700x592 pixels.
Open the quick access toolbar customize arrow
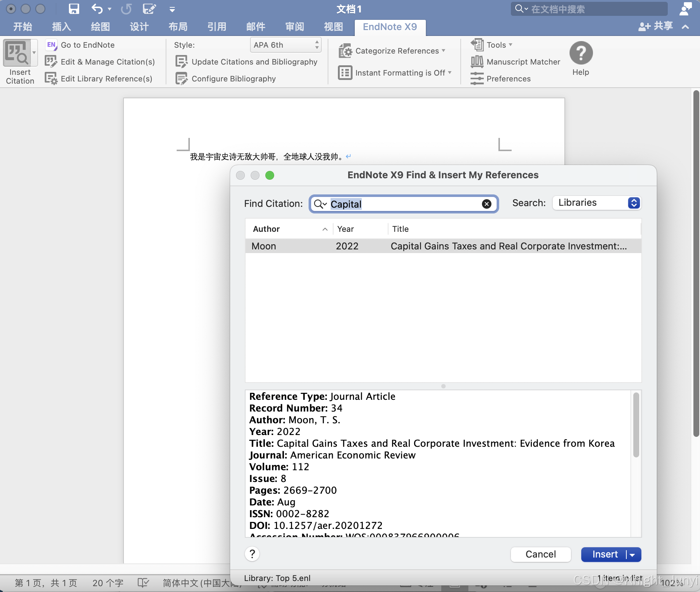coord(172,10)
